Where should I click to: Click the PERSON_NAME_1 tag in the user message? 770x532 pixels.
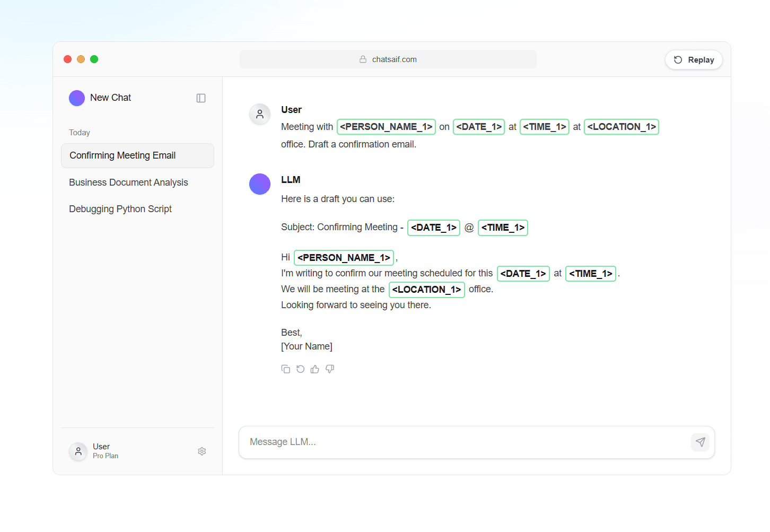coord(386,126)
